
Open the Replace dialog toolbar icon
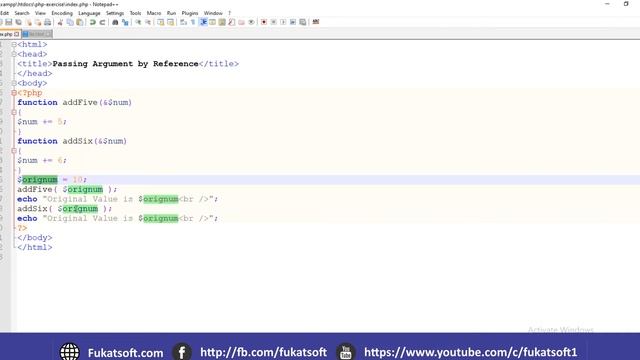coord(125,22)
